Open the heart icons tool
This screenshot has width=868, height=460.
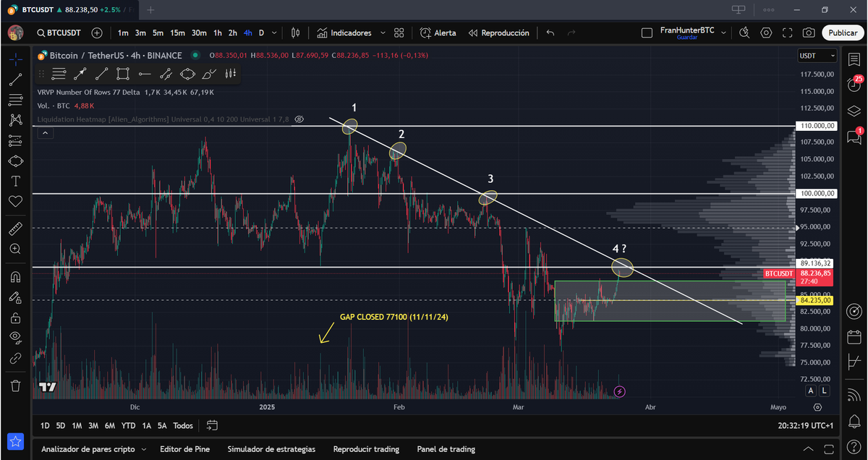[15, 200]
